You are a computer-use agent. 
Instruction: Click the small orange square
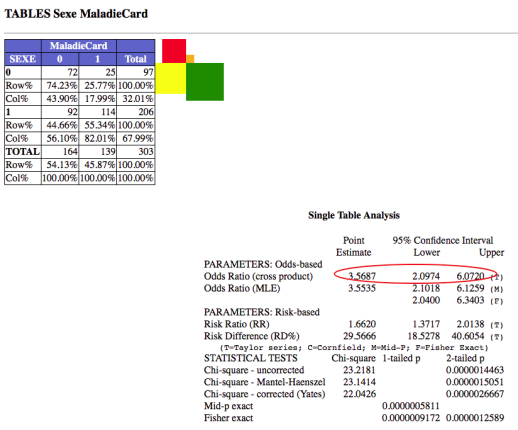(190, 59)
